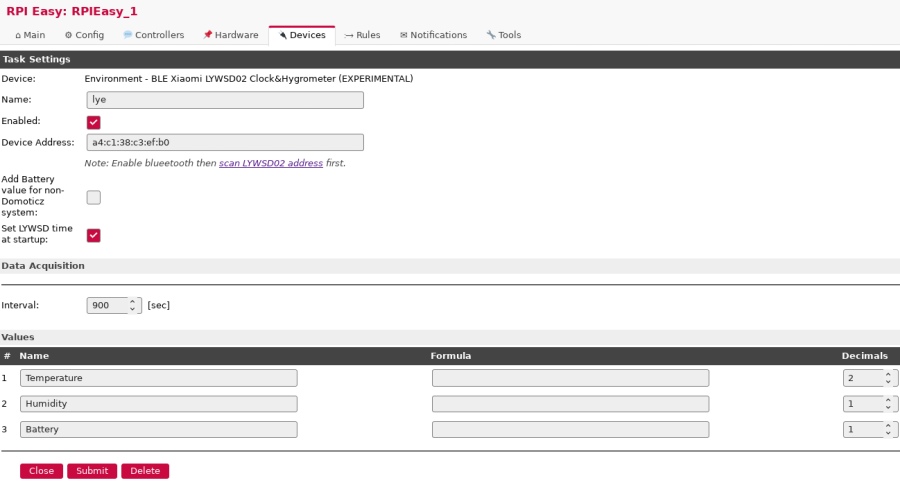Uncheck the Enabled checkbox
Image resolution: width=900 pixels, height=485 pixels.
click(94, 122)
